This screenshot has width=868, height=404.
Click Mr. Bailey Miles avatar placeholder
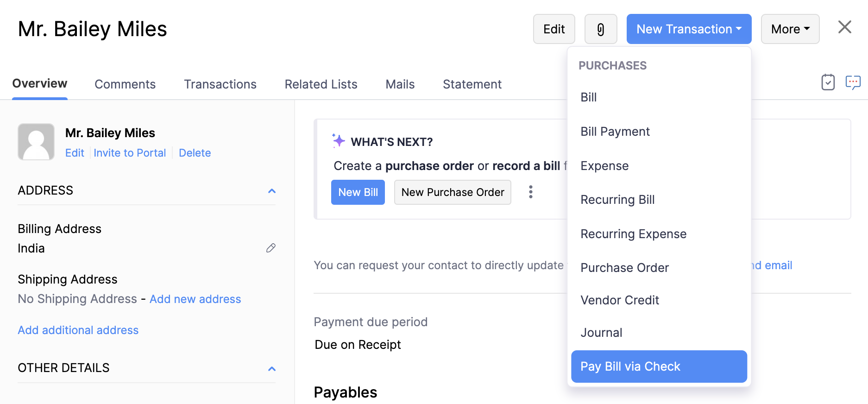coord(36,142)
